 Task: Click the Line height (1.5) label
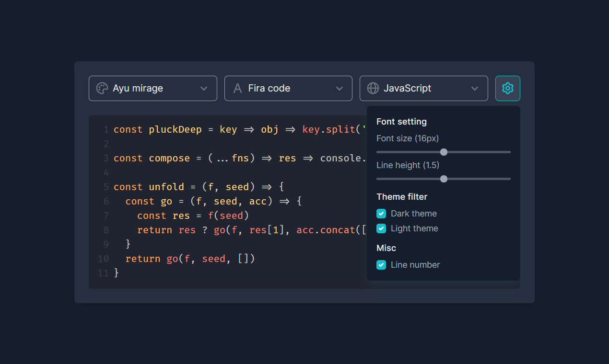coord(408,165)
